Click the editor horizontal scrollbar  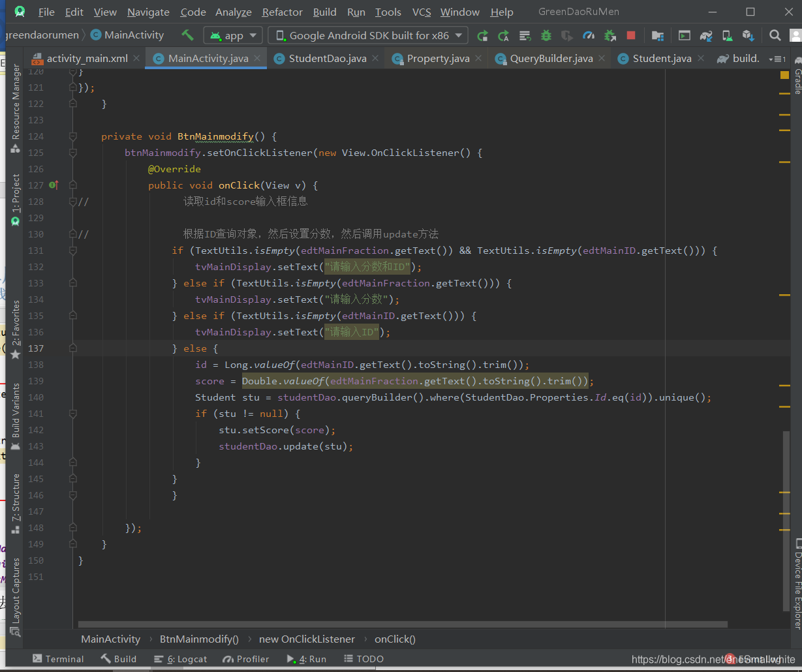(403, 624)
